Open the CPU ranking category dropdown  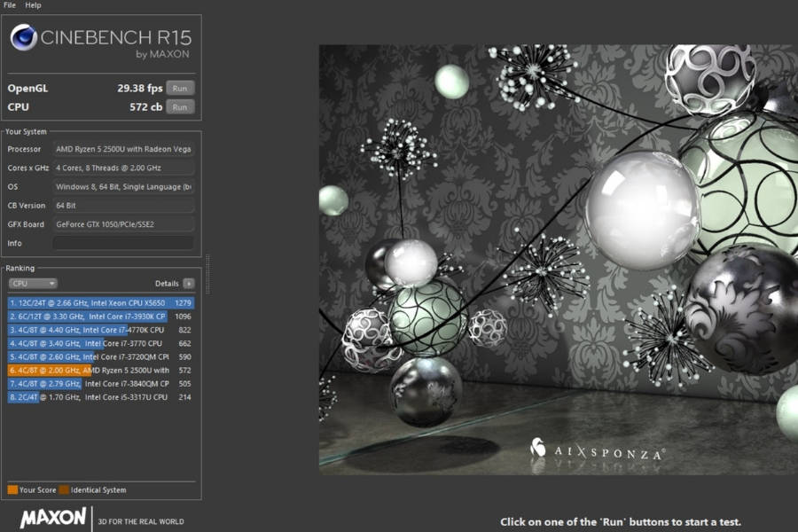click(x=33, y=283)
